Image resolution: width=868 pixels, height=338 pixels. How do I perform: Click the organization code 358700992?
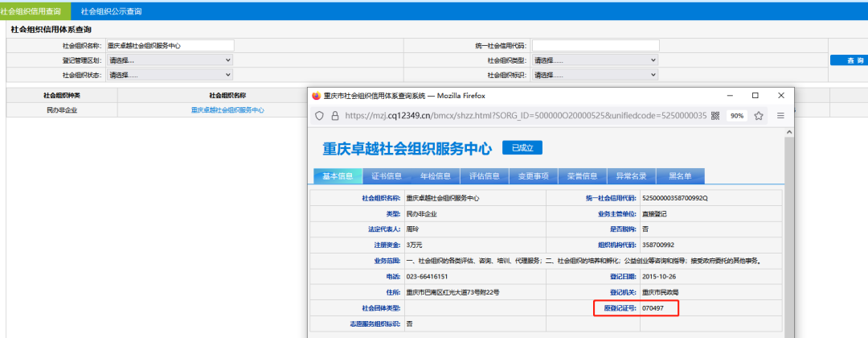click(x=658, y=245)
